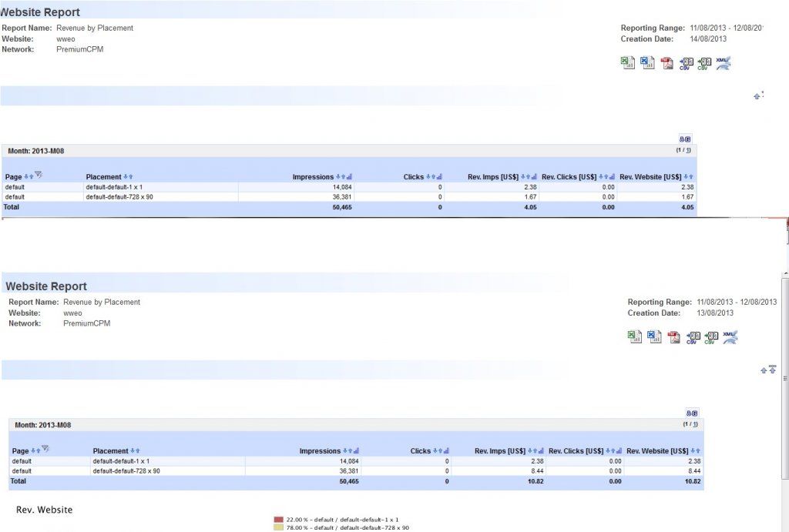Export bottom report to blue Excel file
The image size is (789, 532).
655,336
